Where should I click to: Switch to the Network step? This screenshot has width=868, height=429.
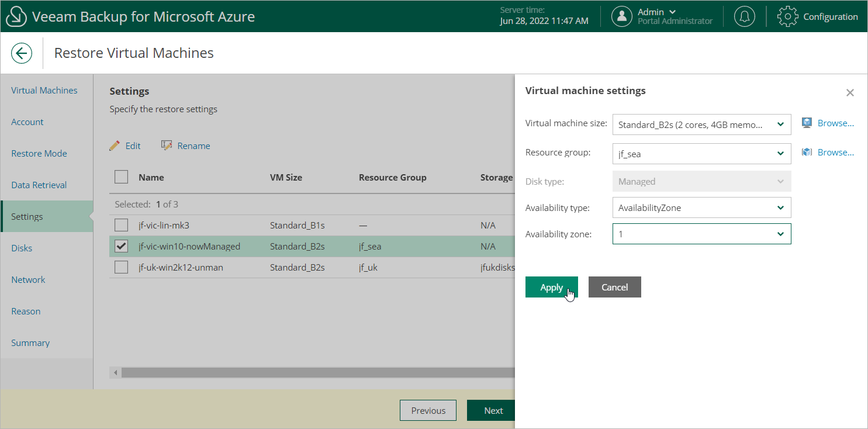click(28, 280)
